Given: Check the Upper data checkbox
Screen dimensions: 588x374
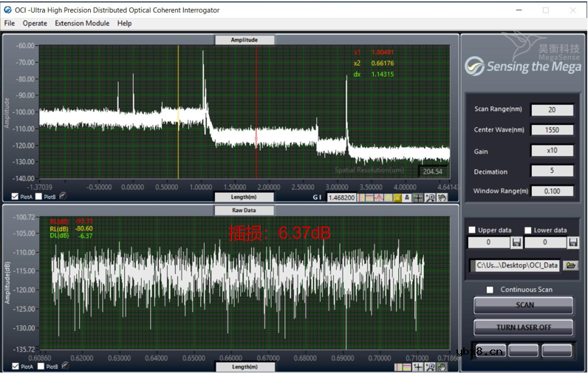Looking at the screenshot, I should pos(471,231).
